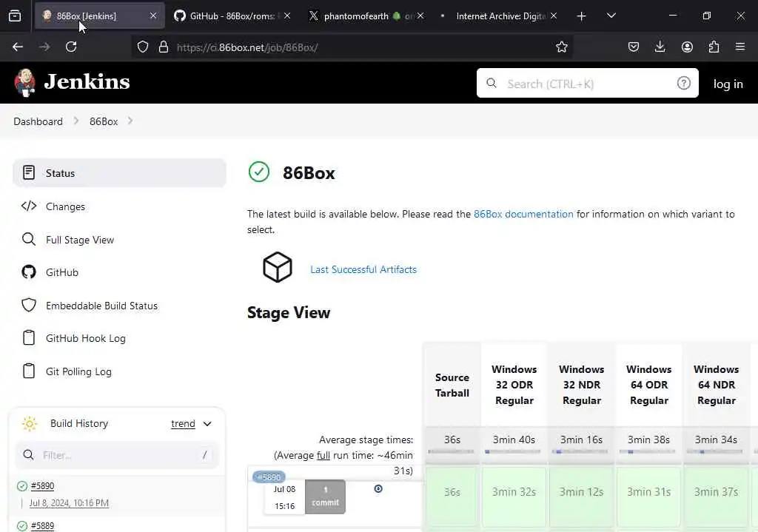
Task: Click Last Successful Artifacts link
Action: tap(363, 269)
